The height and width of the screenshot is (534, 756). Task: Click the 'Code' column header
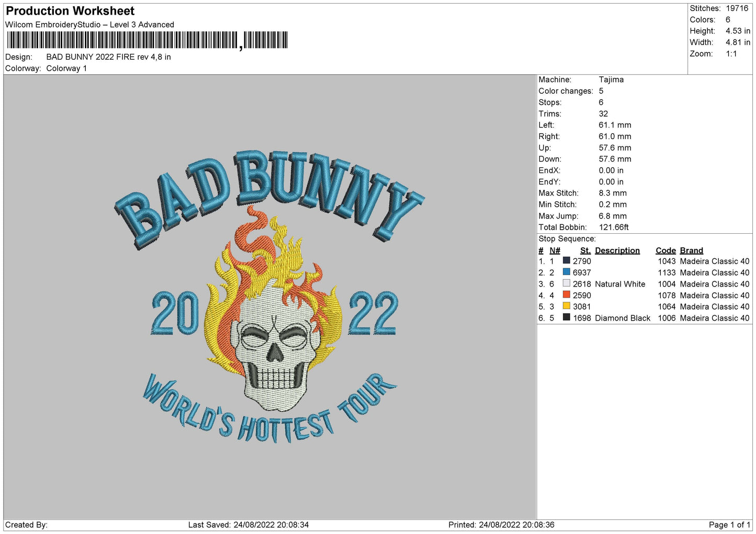click(x=665, y=251)
